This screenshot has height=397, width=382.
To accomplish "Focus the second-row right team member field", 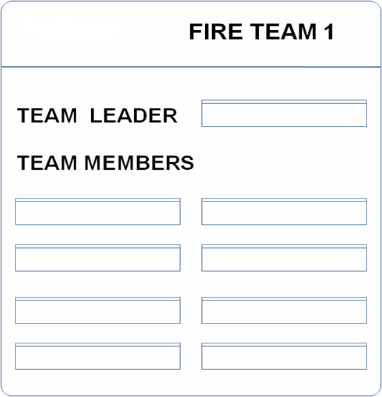I will tap(284, 258).
